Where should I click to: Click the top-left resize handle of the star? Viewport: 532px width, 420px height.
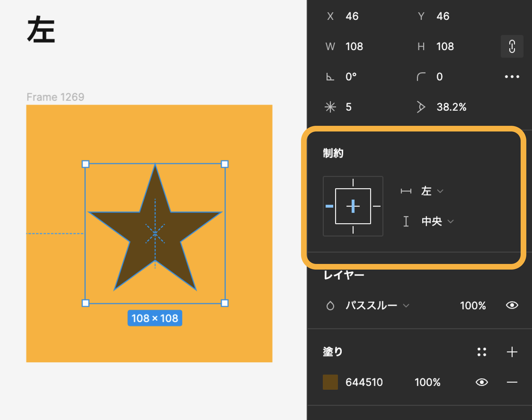85,164
